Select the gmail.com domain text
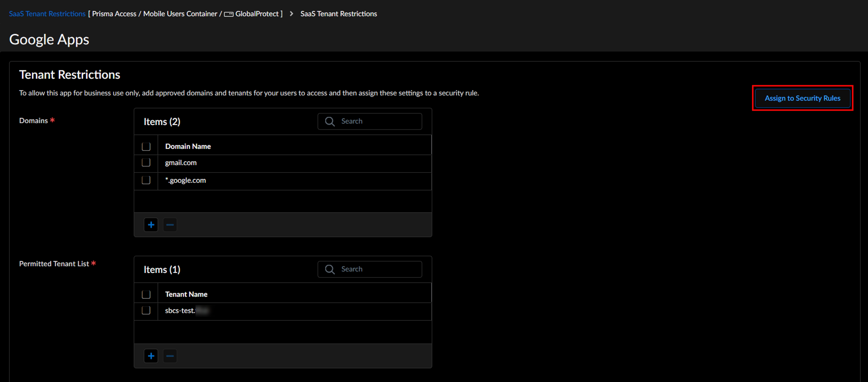Image resolution: width=868 pixels, height=382 pixels. point(181,163)
